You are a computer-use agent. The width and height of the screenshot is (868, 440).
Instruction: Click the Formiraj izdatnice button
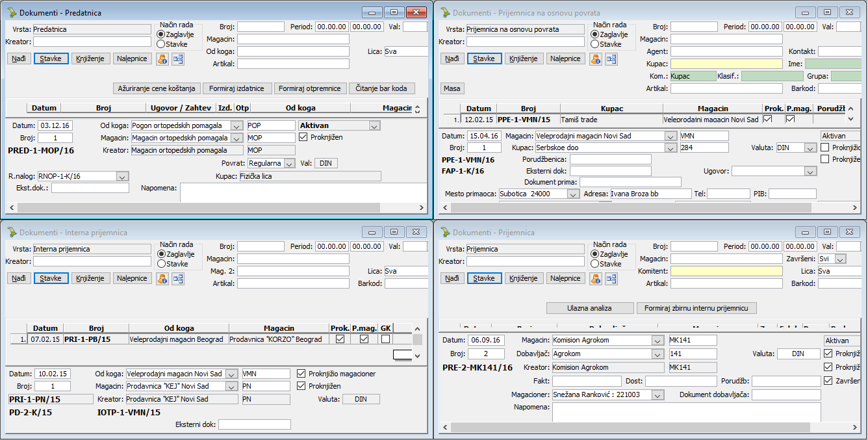[x=238, y=88]
